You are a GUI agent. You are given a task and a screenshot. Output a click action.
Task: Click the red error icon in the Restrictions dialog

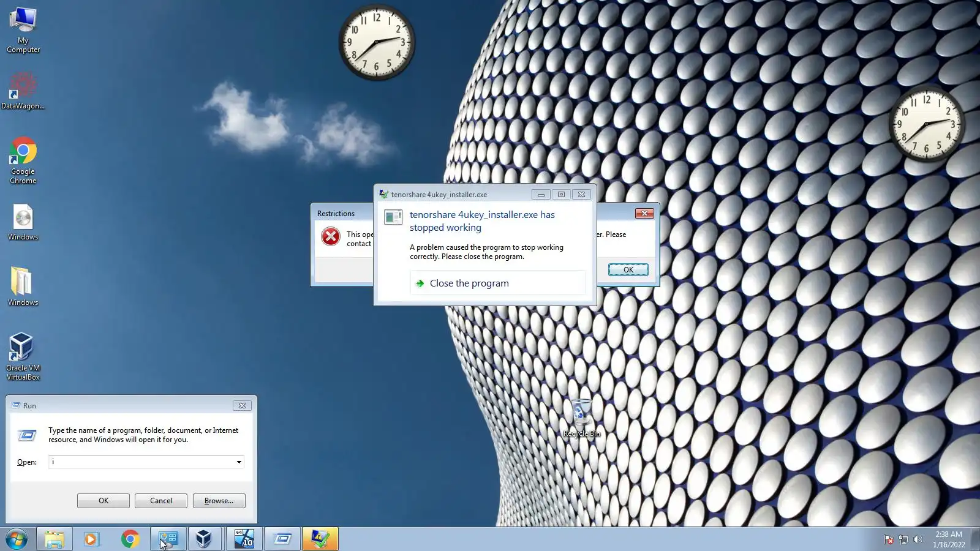point(331,236)
